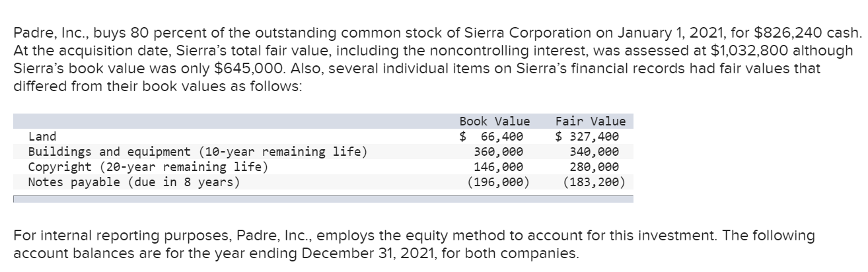Select the Buildings and equipment row label

198,152
